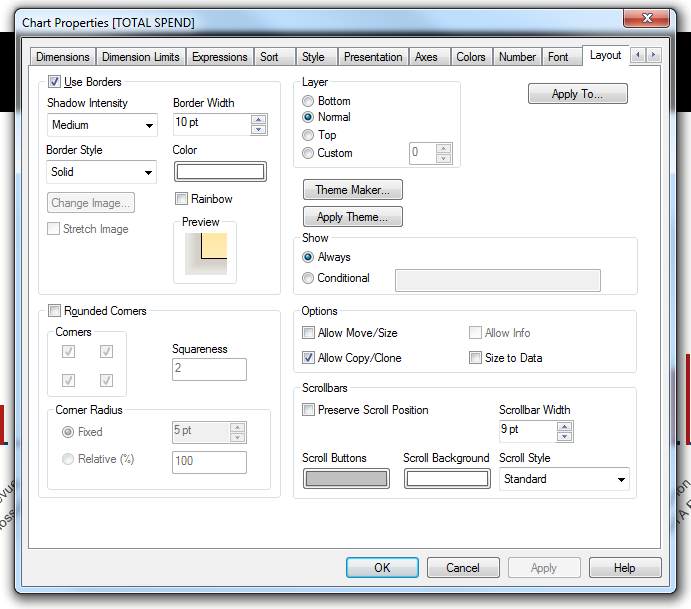Select the Custom layer radio button
The width and height of the screenshot is (691, 609).
pyautogui.click(x=308, y=153)
